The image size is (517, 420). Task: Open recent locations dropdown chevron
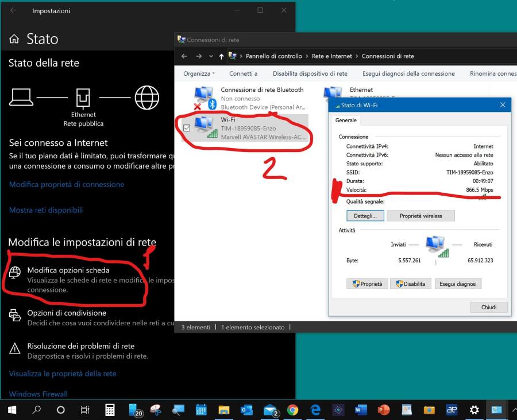[211, 56]
